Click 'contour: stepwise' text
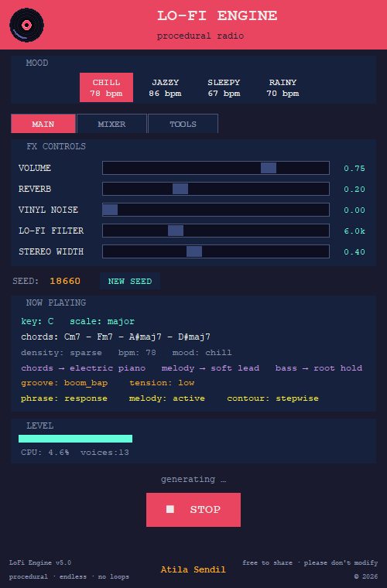The image size is (387, 588). coord(272,398)
